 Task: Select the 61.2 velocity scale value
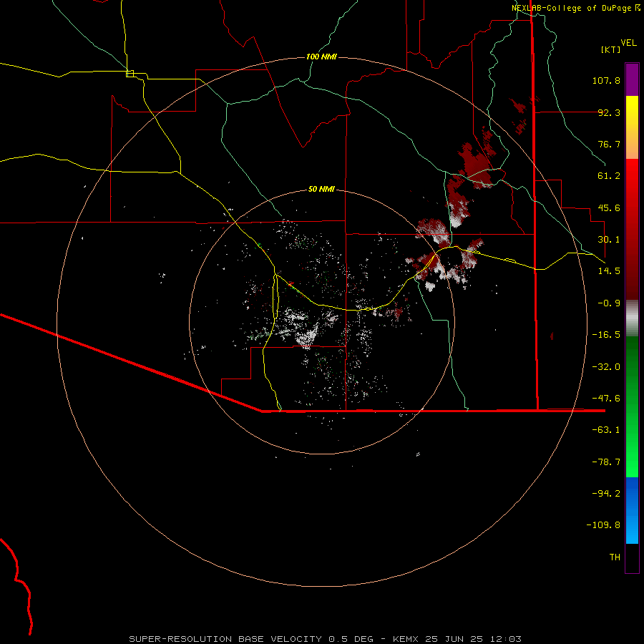tap(609, 176)
